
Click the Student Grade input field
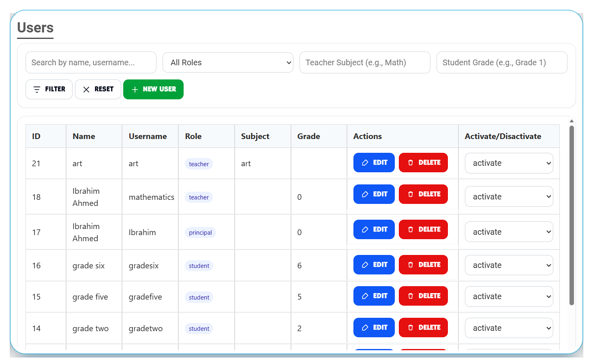point(502,62)
